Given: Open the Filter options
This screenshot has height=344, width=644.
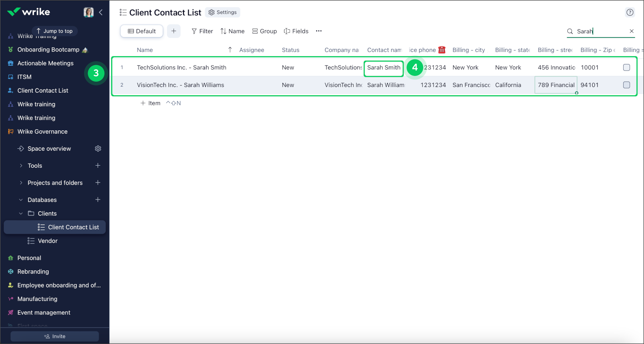Looking at the screenshot, I should click(202, 31).
